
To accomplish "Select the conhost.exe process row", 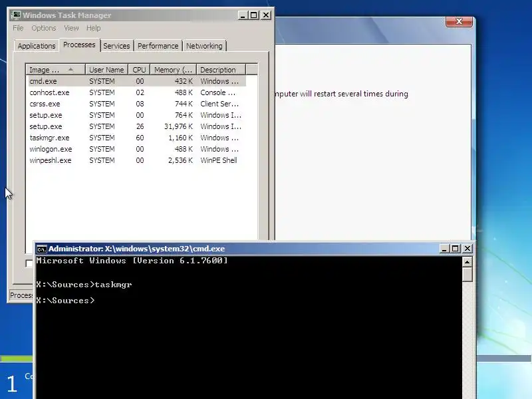I will click(137, 92).
